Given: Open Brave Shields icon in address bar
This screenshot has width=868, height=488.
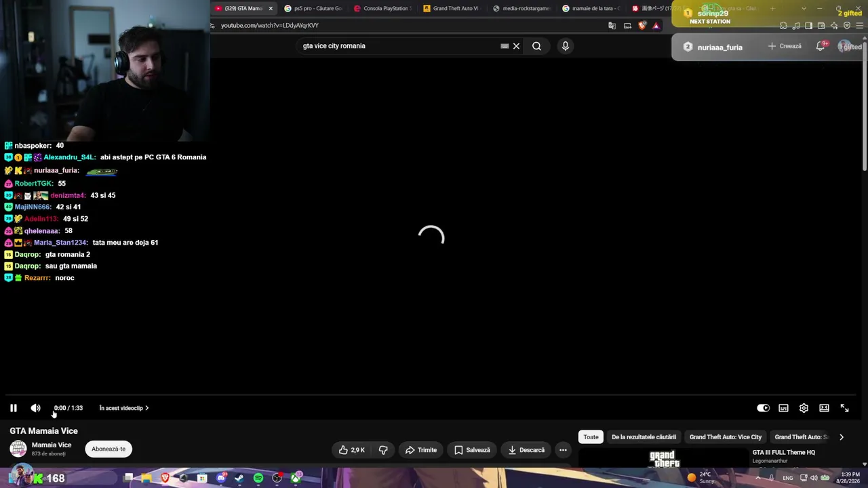Looking at the screenshot, I should (x=642, y=26).
